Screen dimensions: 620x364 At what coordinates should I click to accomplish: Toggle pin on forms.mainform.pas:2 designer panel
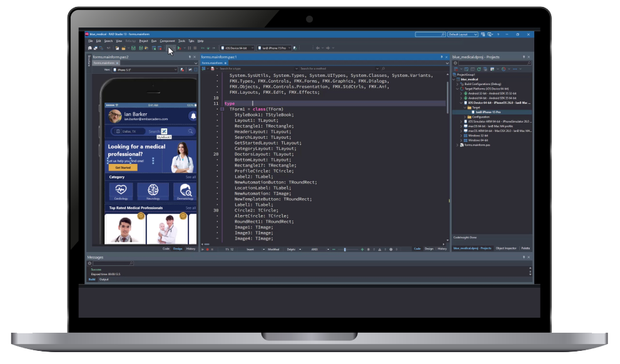tap(190, 57)
